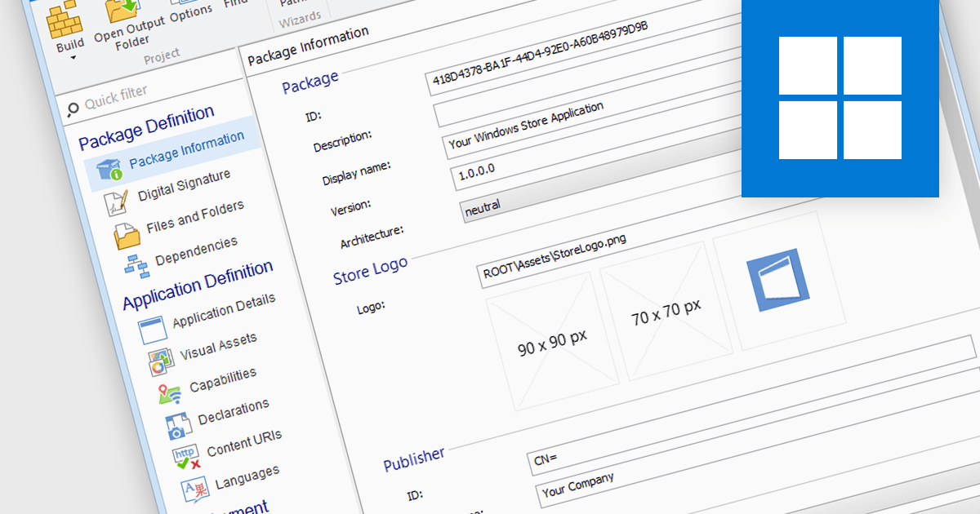The height and width of the screenshot is (514, 980).
Task: Open the Languages page
Action: coord(247,477)
